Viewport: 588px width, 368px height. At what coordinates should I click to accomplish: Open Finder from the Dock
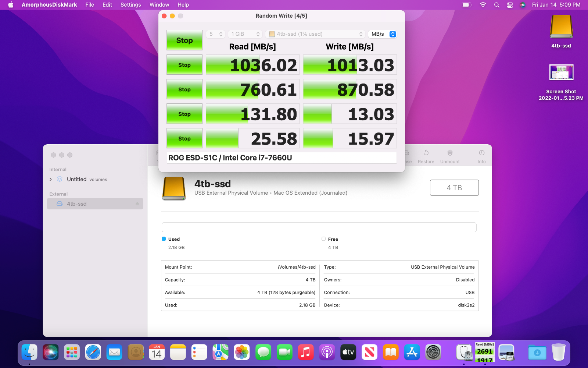click(x=29, y=353)
